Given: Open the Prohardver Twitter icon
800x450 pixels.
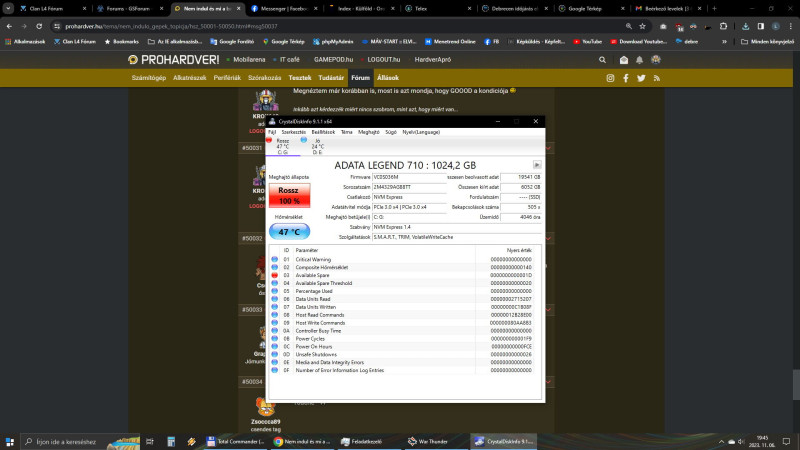Looking at the screenshot, I should pyautogui.click(x=641, y=78).
